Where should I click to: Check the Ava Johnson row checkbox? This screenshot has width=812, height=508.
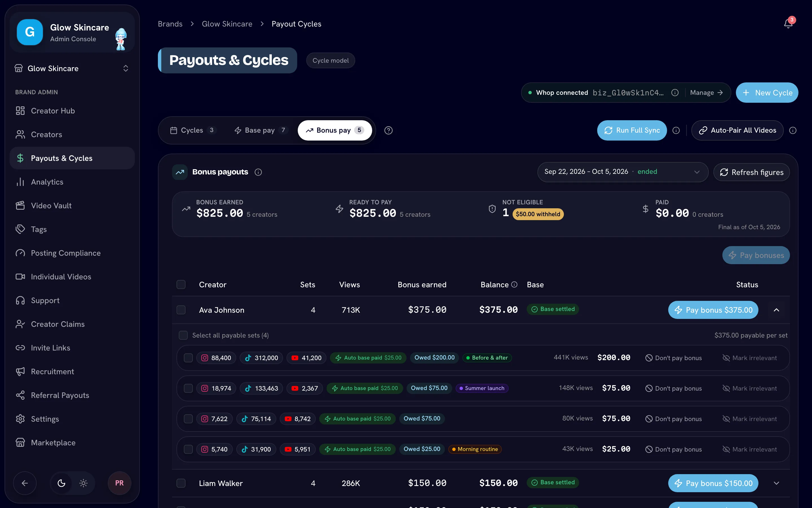pyautogui.click(x=181, y=310)
